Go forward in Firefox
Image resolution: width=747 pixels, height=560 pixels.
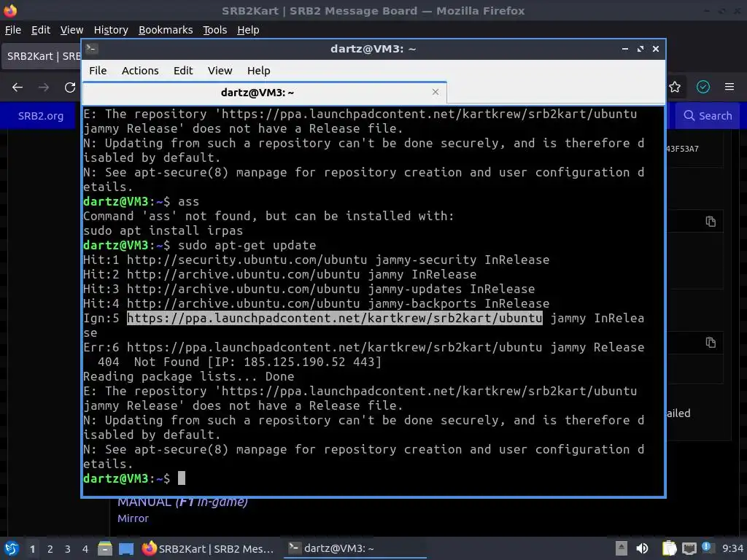44,87
